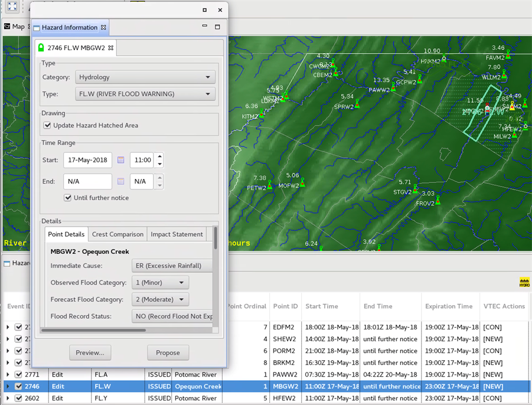Close the 2746 FL.W MBGW2 tab
The width and height of the screenshot is (532, 405).
(x=110, y=48)
